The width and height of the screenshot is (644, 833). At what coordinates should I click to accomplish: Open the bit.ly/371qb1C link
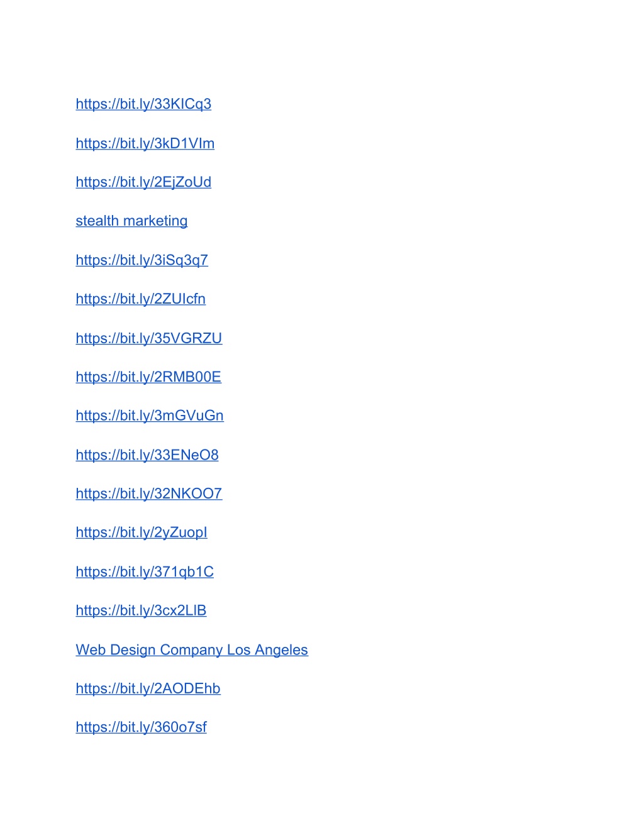(x=145, y=572)
